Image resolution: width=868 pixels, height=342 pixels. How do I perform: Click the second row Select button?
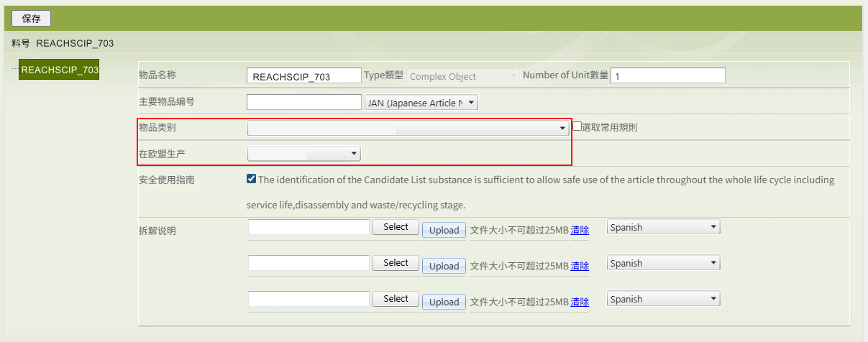pos(396,263)
